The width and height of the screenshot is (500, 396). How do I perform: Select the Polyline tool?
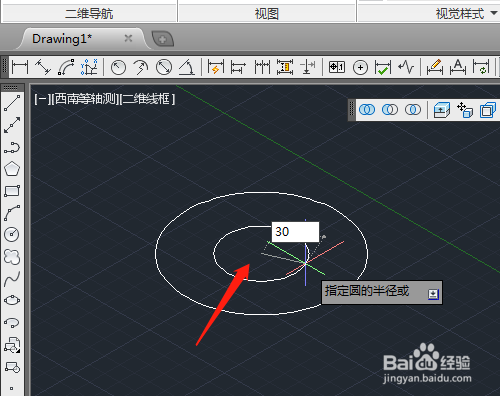click(12, 147)
